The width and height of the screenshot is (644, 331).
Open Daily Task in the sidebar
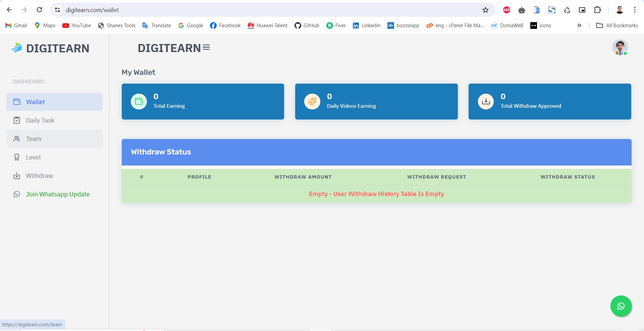(54, 120)
